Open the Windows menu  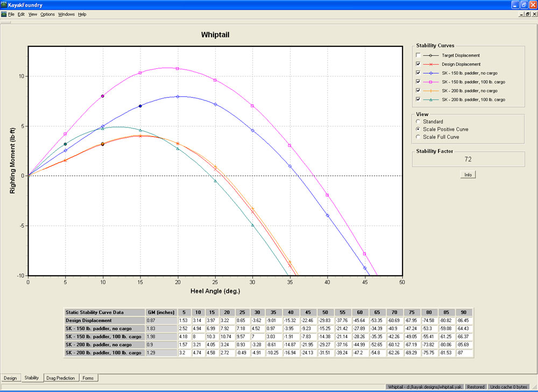[66, 14]
